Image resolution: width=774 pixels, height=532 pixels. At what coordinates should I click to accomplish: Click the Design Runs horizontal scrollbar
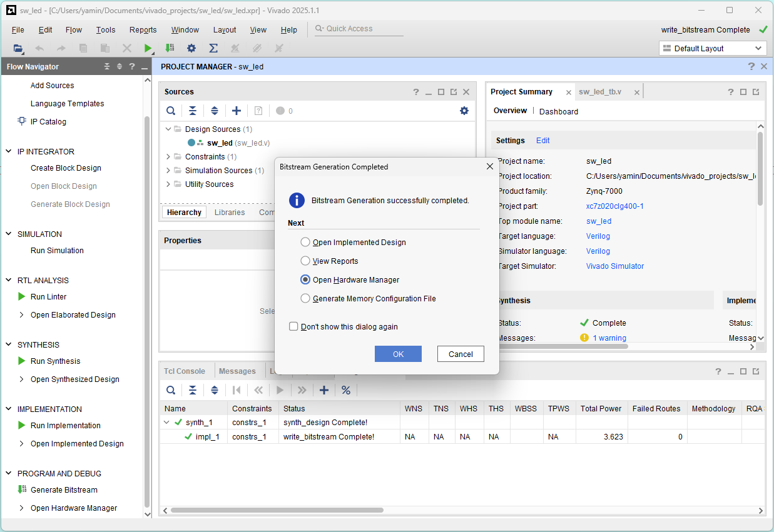point(277,510)
